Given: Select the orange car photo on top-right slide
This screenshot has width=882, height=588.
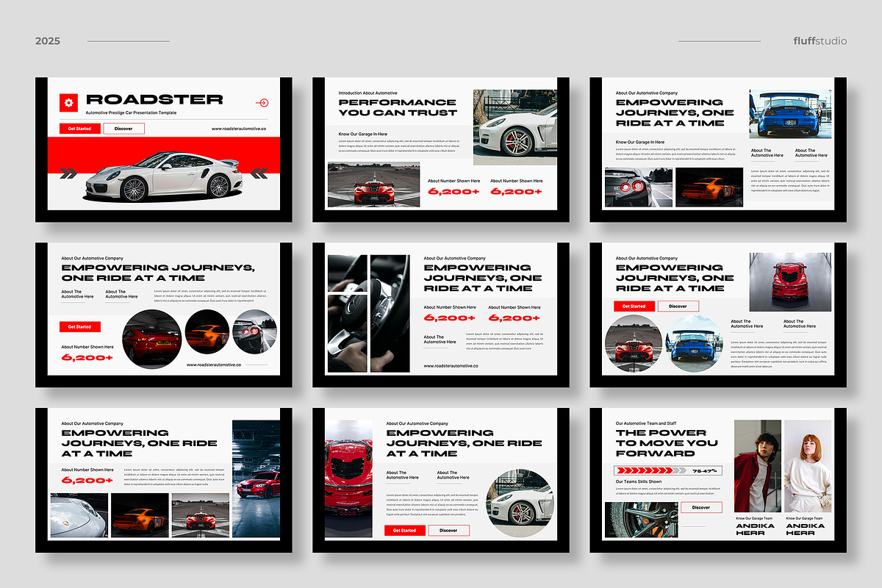Looking at the screenshot, I should [x=709, y=187].
